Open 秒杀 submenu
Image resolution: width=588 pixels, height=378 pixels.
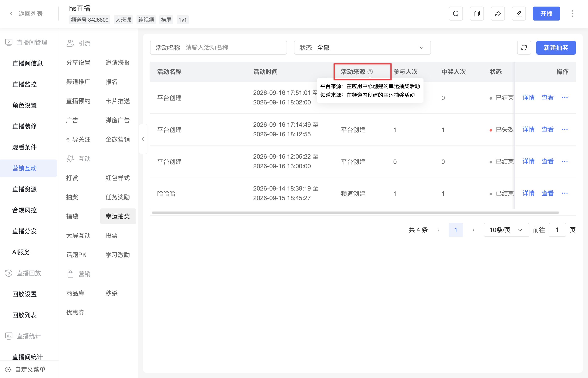point(112,293)
